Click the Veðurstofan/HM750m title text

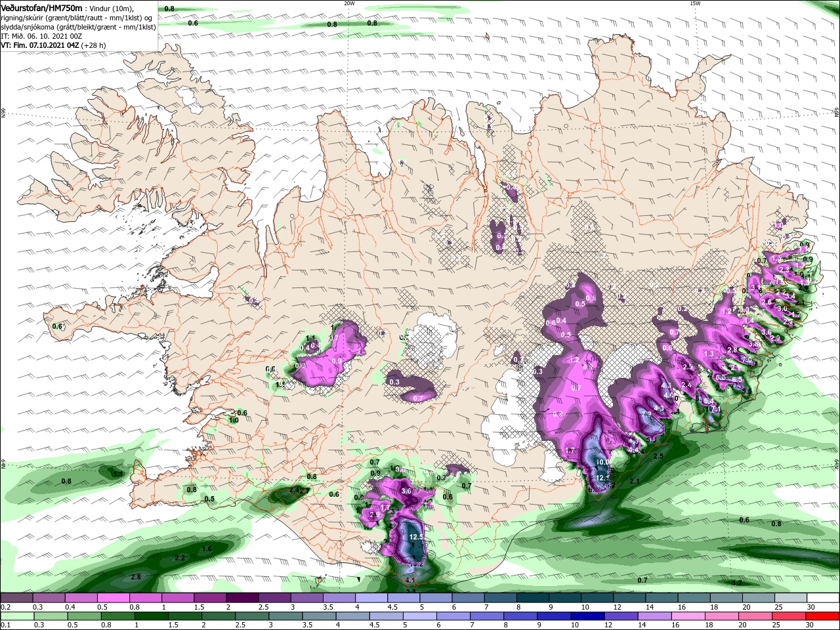pos(41,7)
